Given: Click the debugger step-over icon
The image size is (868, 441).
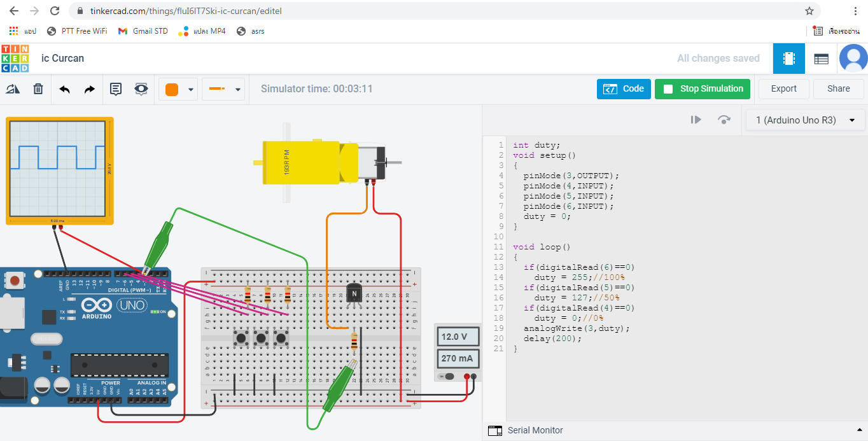Looking at the screenshot, I should point(724,120).
